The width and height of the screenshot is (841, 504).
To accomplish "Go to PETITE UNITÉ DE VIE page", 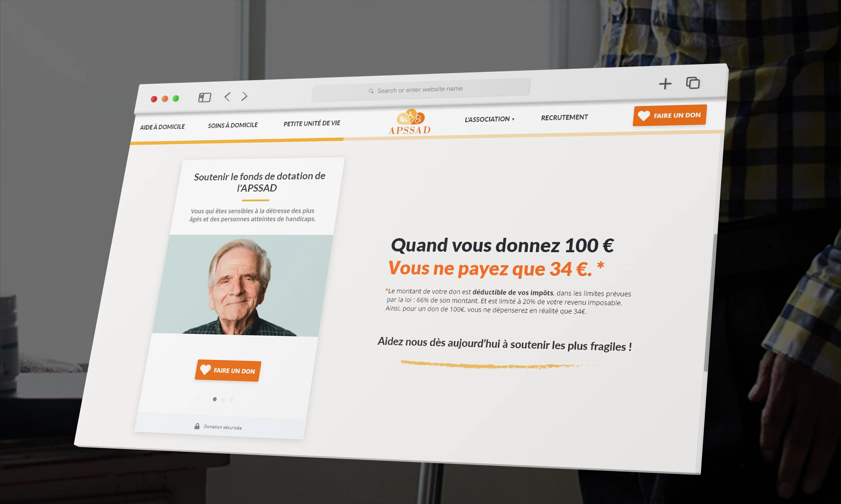I will (x=312, y=123).
